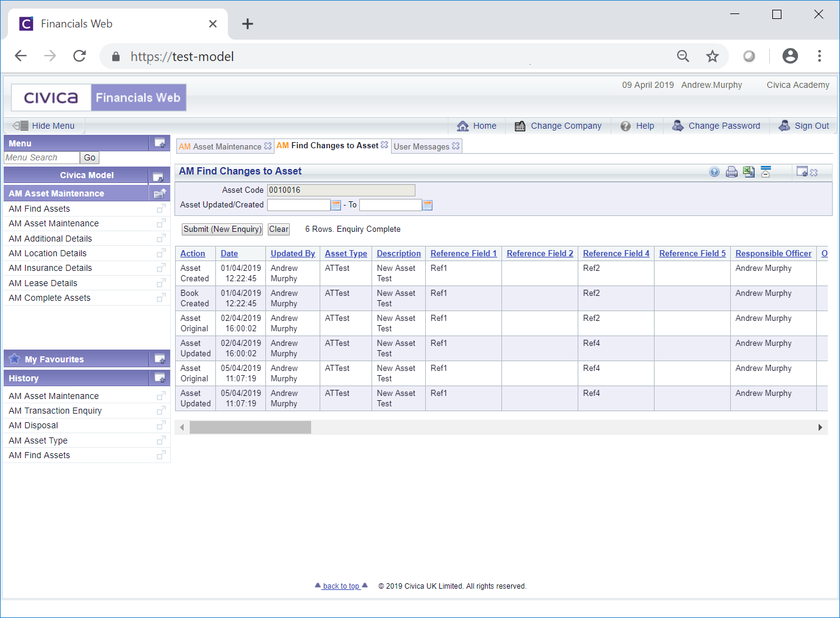Bookmark this page with star icon
Image resolution: width=840 pixels, height=618 pixels.
click(x=713, y=56)
